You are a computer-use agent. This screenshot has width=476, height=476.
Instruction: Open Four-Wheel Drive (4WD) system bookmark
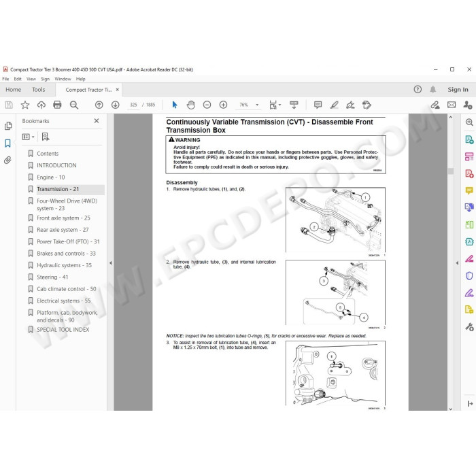[67, 205]
